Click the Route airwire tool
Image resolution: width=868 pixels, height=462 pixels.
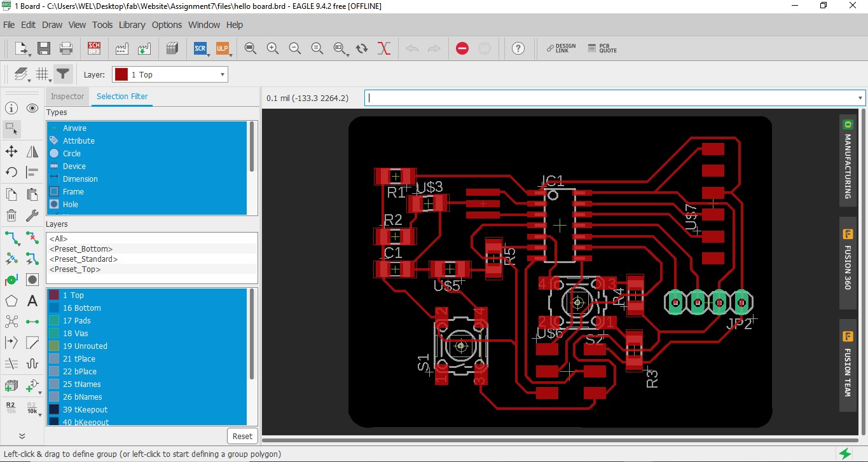(x=11, y=238)
